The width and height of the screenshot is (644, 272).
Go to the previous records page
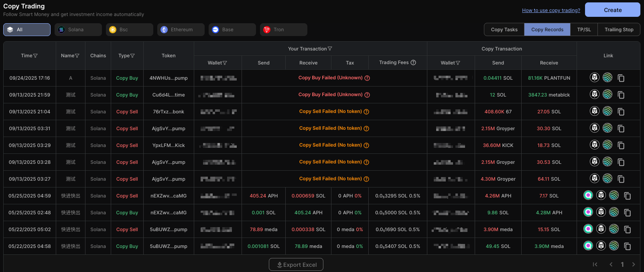pyautogui.click(x=611, y=264)
